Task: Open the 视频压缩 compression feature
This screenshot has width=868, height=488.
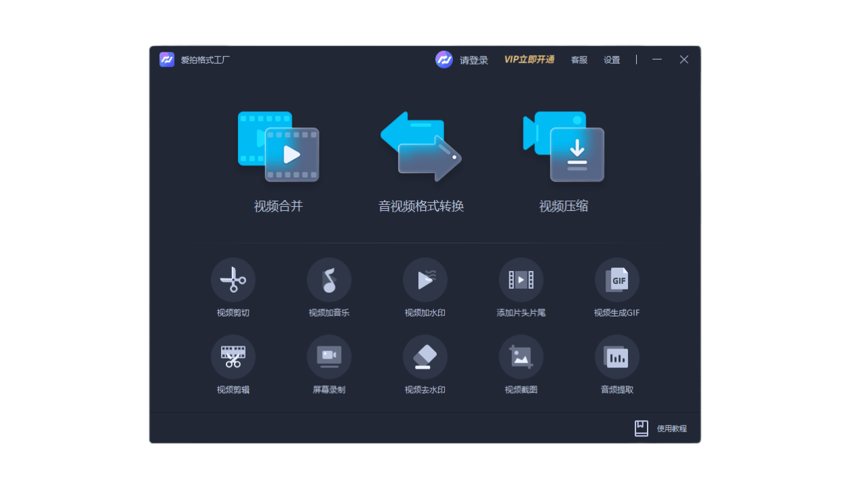Action: 563,156
